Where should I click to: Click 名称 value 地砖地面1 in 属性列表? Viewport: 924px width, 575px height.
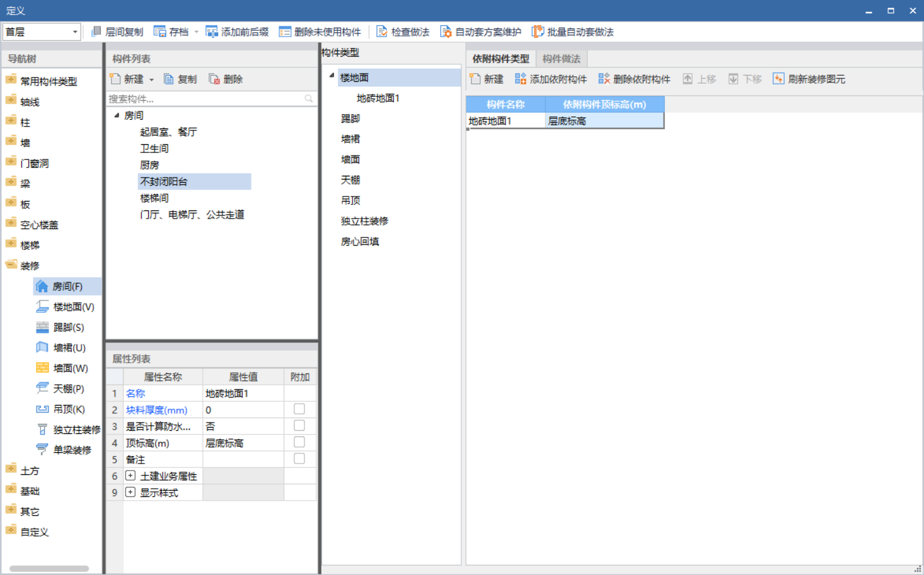coord(243,393)
